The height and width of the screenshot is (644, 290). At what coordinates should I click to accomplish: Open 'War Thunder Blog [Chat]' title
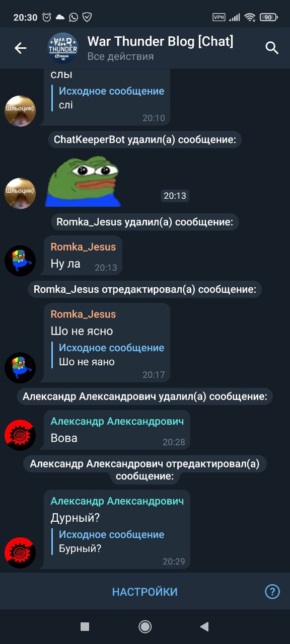click(160, 41)
